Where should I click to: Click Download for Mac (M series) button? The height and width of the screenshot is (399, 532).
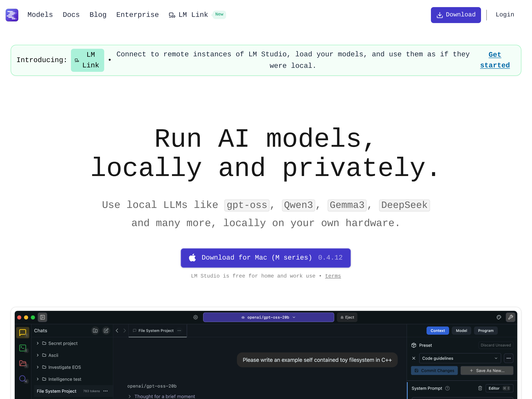point(266,258)
